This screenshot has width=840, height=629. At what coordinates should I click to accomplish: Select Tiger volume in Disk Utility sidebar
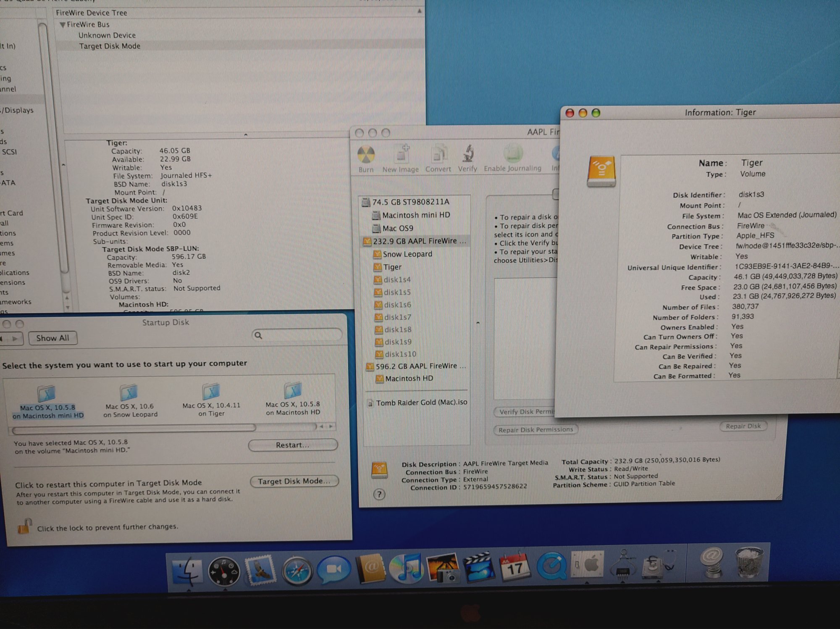pos(392,267)
